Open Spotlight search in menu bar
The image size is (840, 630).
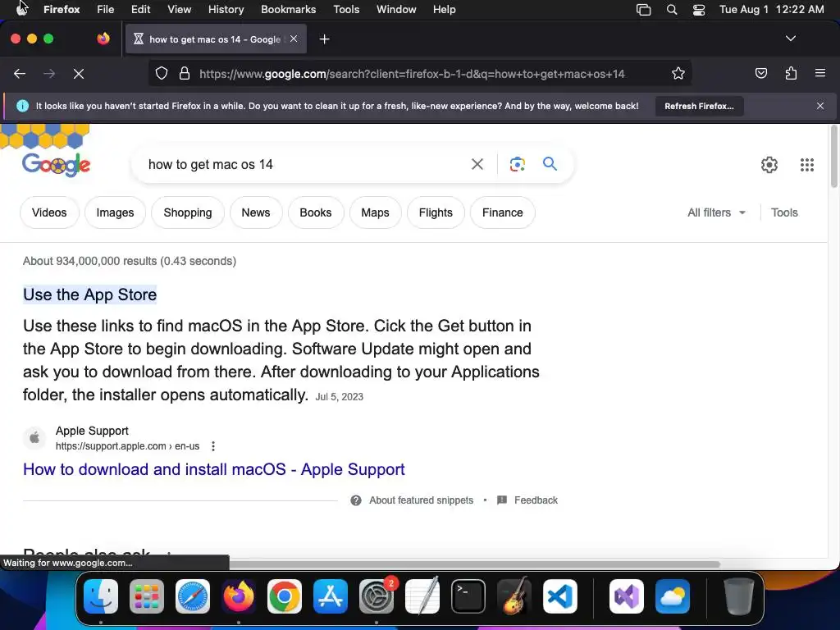pos(671,9)
